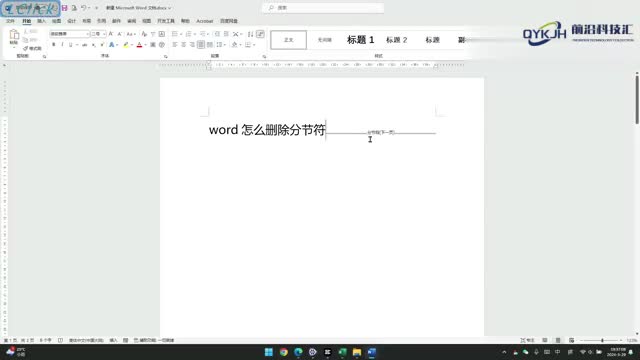The image size is (640, 360).
Task: Click the Numbering list icon
Action: pos(188,34)
